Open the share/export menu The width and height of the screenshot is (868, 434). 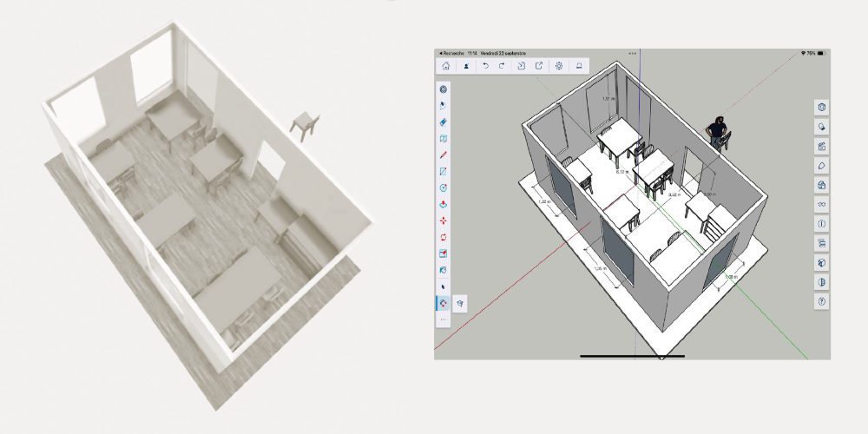point(539,66)
